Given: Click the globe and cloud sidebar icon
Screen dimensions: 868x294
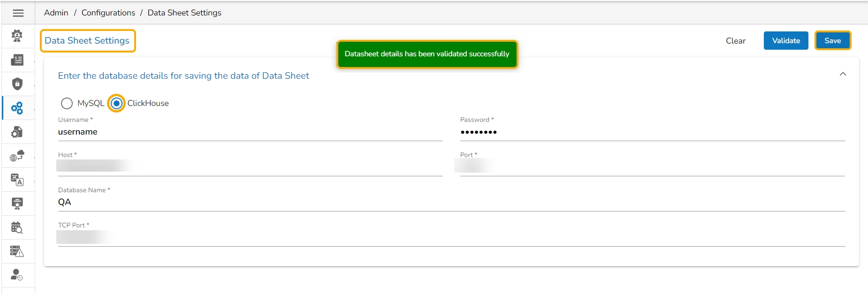Looking at the screenshot, I should point(17,156).
